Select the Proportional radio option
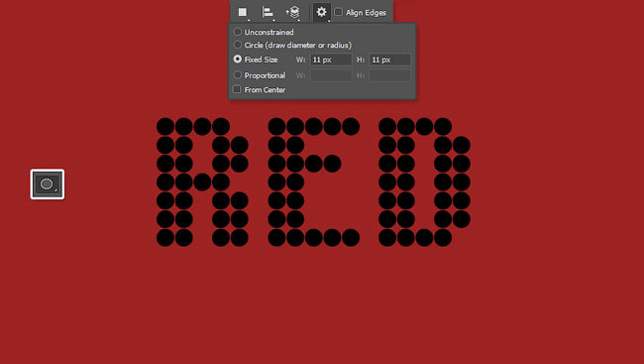The height and width of the screenshot is (364, 644). (238, 74)
